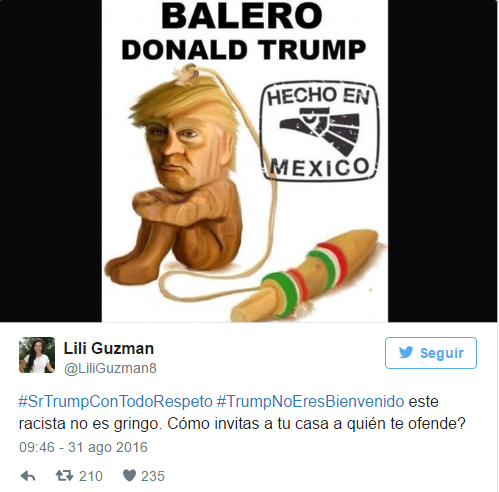Open the Balero Donald Trump image

pos(245,161)
